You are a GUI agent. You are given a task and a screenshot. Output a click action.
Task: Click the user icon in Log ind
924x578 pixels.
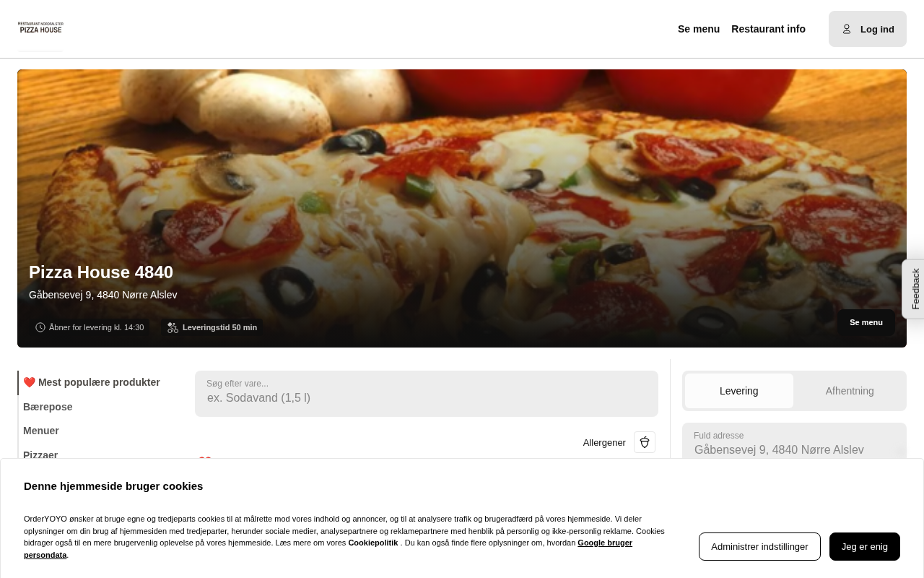point(847,29)
